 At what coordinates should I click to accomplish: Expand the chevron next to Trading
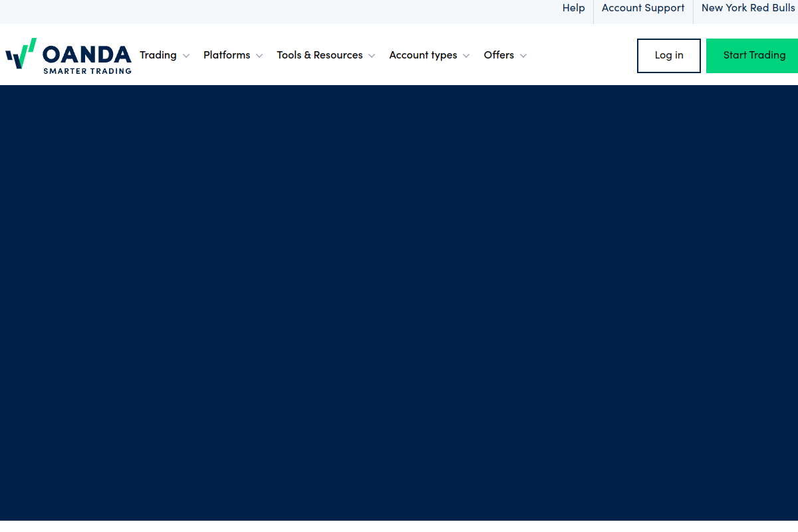(186, 56)
